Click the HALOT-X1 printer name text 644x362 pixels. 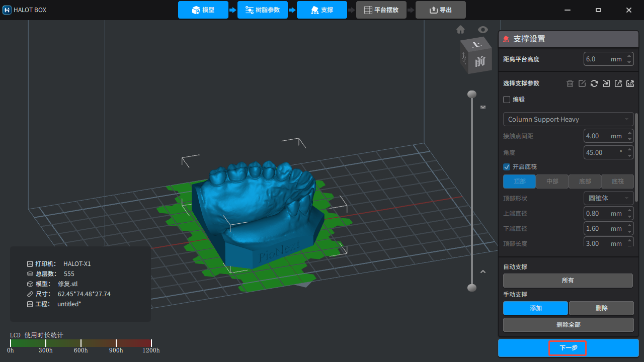[x=77, y=264]
